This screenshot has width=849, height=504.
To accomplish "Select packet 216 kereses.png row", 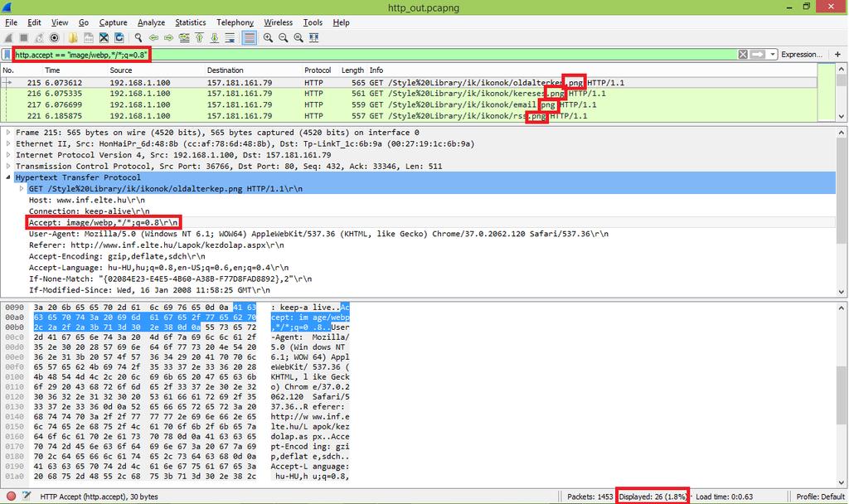I will click(409, 94).
